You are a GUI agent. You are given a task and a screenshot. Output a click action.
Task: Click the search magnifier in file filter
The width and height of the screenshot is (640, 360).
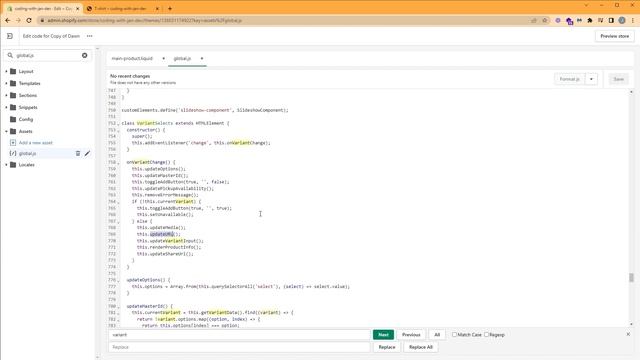tap(10, 55)
